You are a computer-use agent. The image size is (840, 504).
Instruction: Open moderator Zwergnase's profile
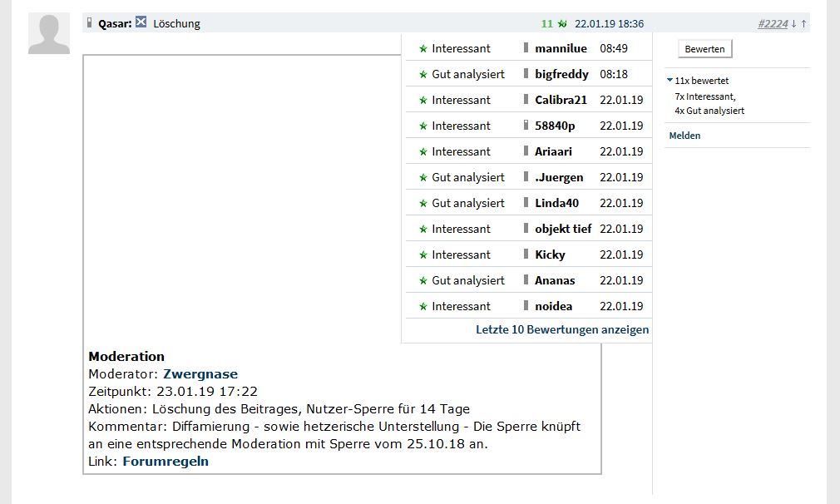[x=200, y=374]
